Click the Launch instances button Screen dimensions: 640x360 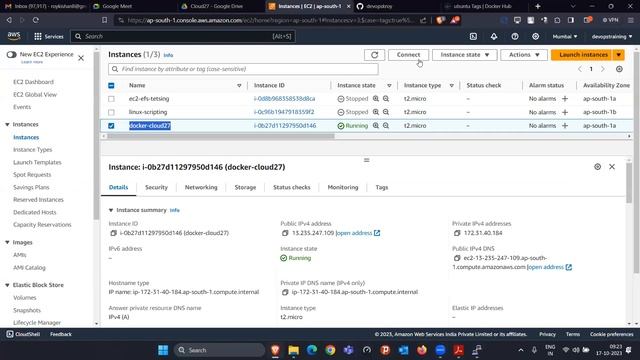pos(583,55)
